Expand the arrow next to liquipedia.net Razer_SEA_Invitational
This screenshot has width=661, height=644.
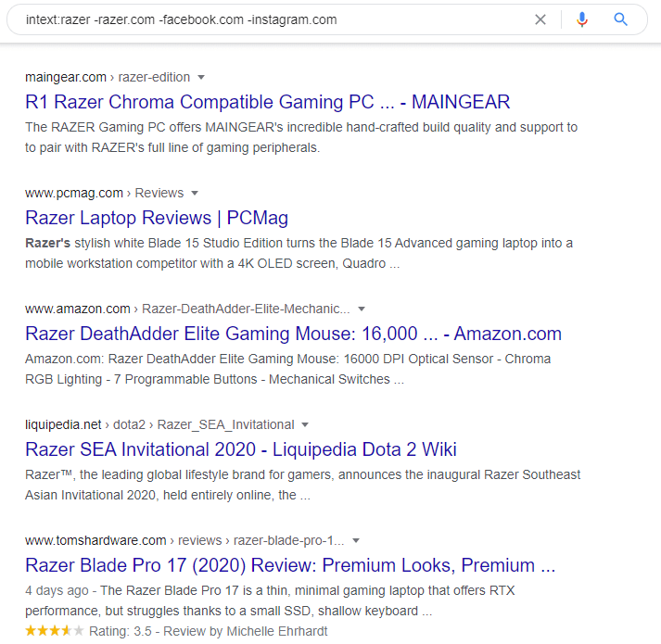pyautogui.click(x=305, y=424)
